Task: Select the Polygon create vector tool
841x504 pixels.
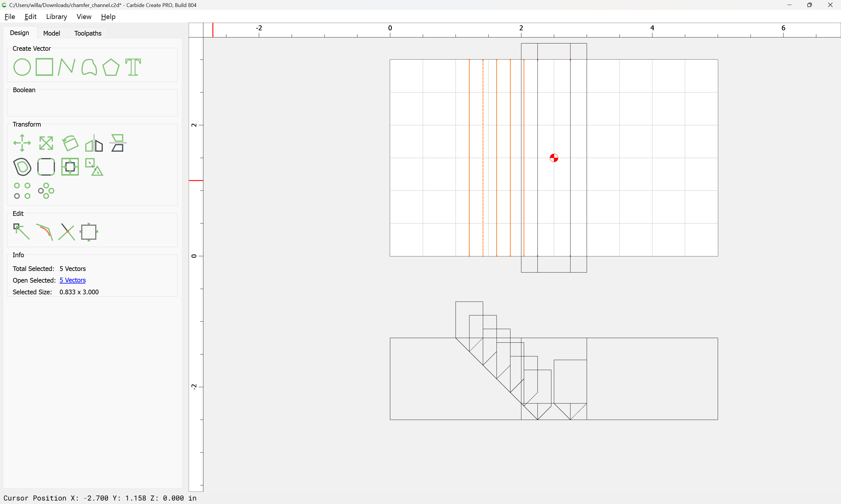Action: tap(111, 67)
